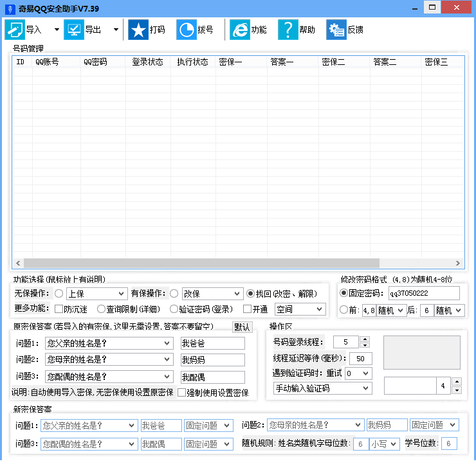Expand the 导出 dropdown arrow

tap(116, 30)
